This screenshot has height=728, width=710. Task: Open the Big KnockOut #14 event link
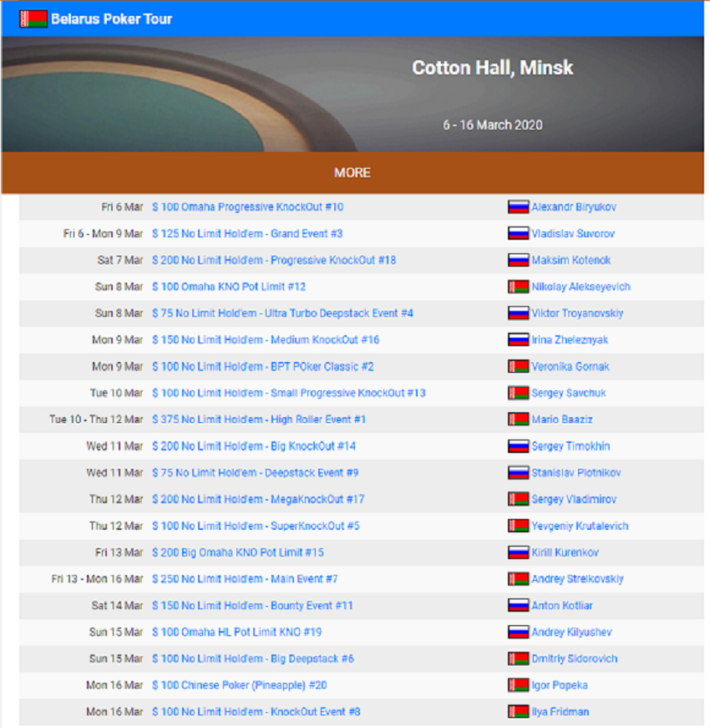[254, 446]
